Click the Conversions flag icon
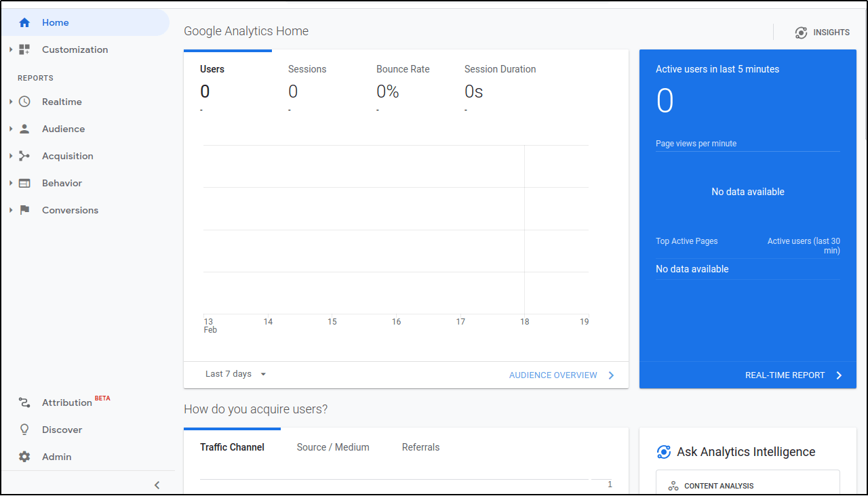Image resolution: width=868 pixels, height=496 pixels. tap(24, 210)
